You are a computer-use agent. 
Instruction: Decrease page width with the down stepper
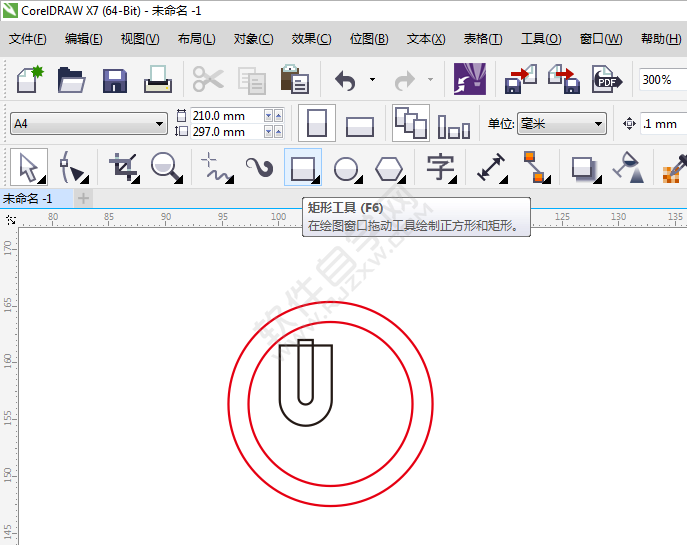click(x=269, y=116)
